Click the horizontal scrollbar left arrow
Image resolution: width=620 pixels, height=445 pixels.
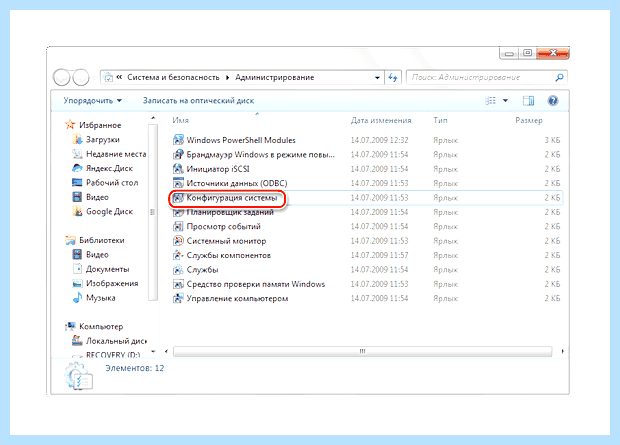(x=166, y=351)
